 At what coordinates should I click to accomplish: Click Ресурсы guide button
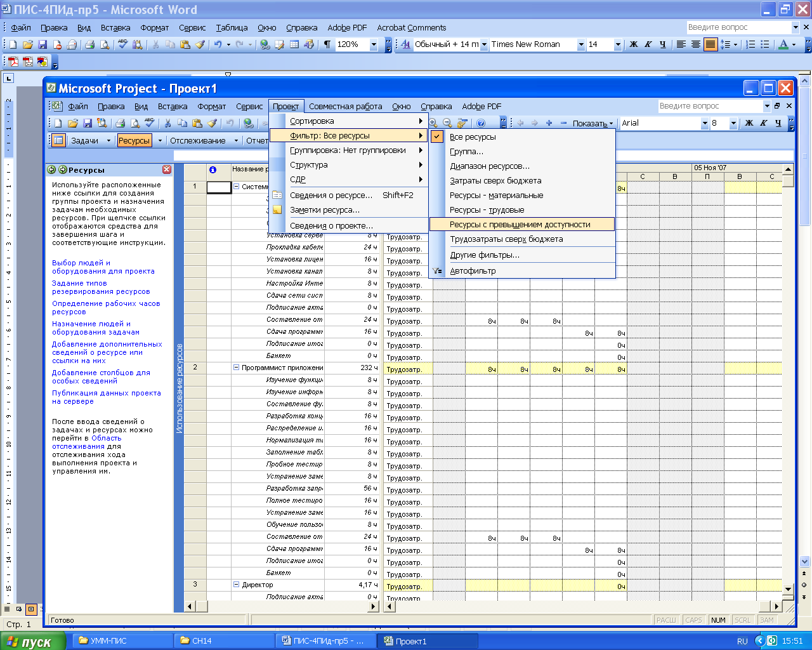pyautogui.click(x=134, y=141)
